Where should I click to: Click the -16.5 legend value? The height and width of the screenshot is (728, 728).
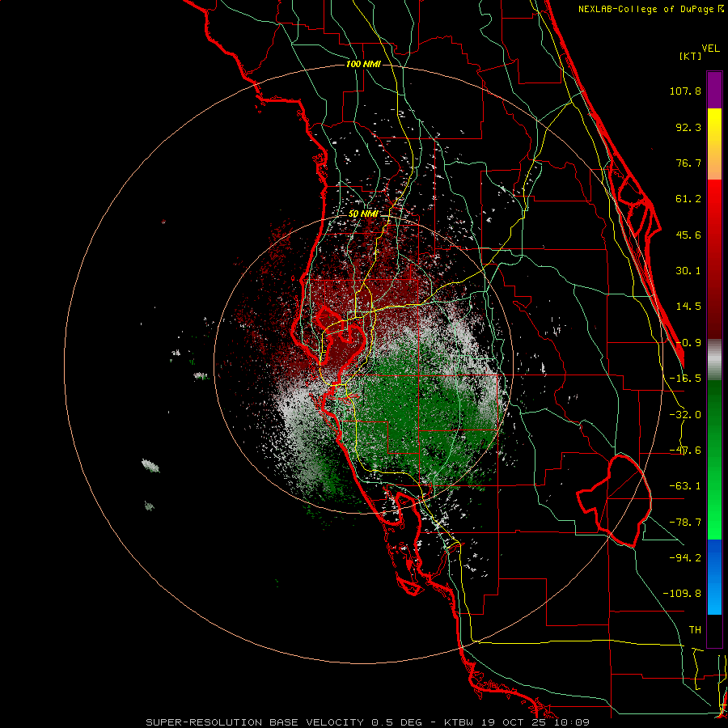tap(685, 379)
